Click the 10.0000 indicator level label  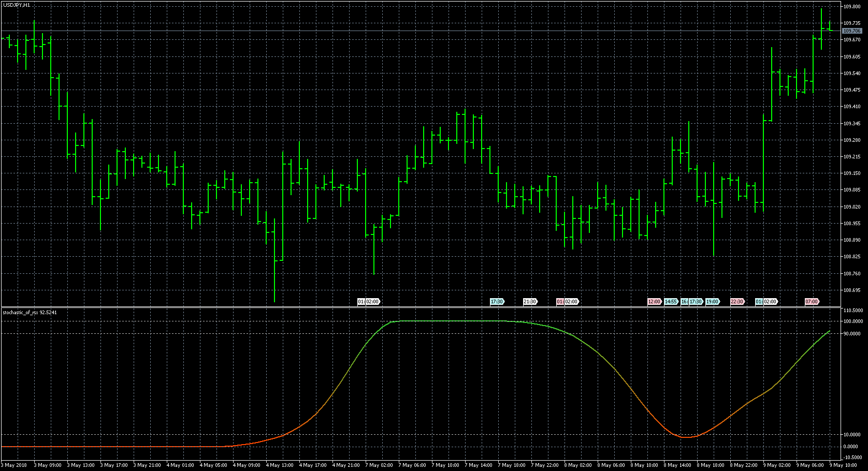[853, 435]
